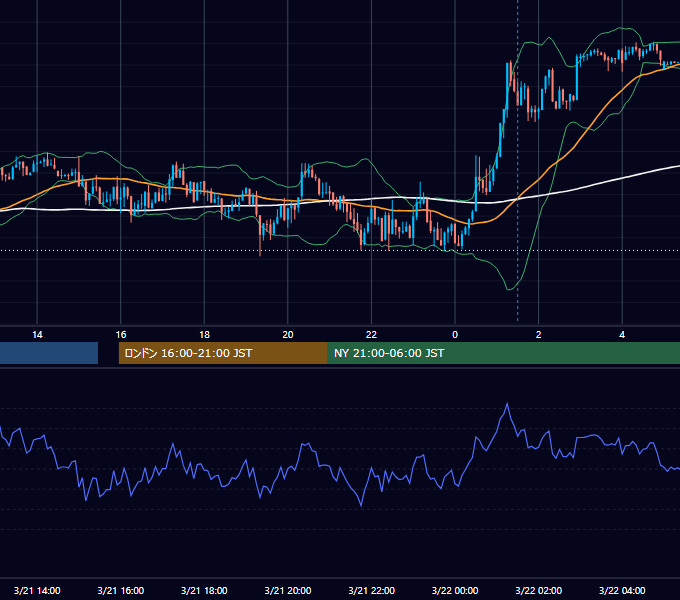680x600 pixels.
Task: Click the ロンドン 16:00-21:00 JST session bar
Action: coord(223,353)
